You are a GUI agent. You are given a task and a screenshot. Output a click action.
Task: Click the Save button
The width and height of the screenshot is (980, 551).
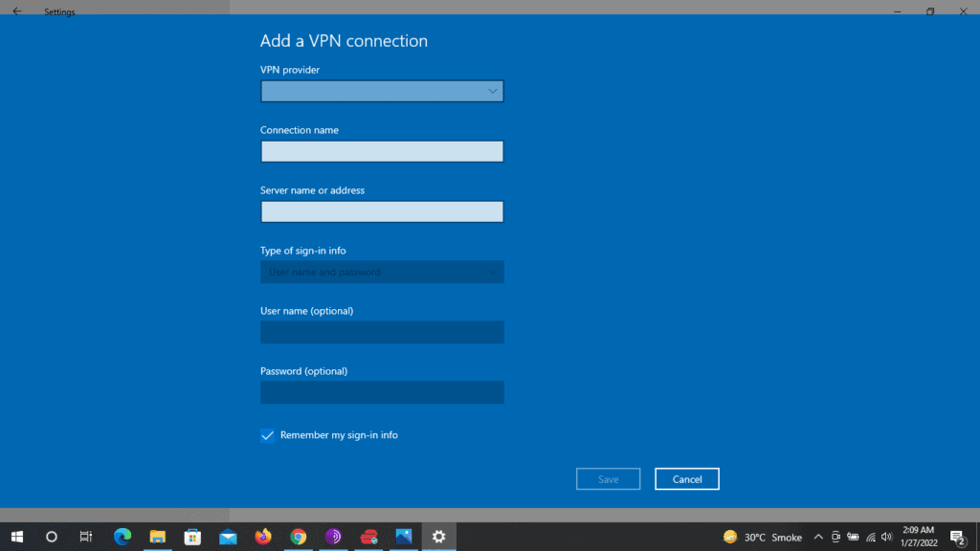tap(608, 479)
